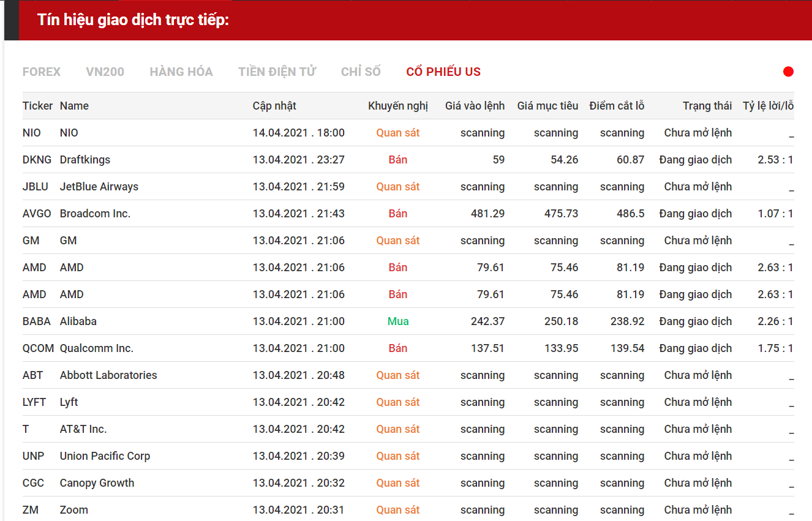Screen dimensions: 812x521
Task: Select the BABA ticker
Action: [x=37, y=321]
